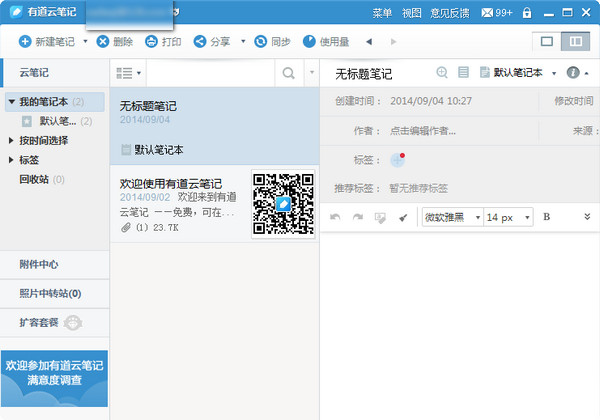
Task: Click the format painter brush icon
Action: [x=403, y=217]
